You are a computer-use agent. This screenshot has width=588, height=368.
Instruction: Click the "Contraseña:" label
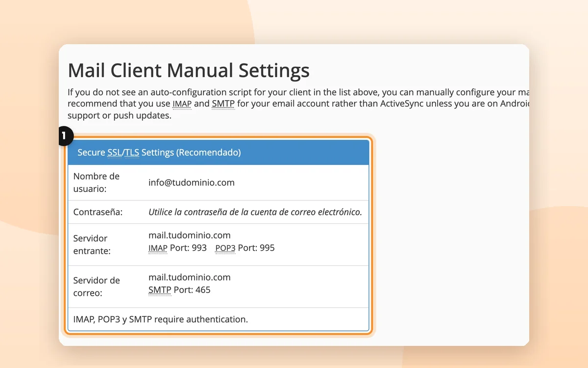(x=98, y=212)
